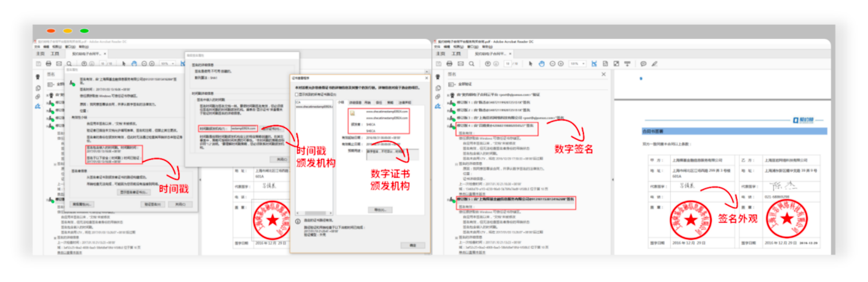Go to previous page in right Acrobat window
This screenshot has height=282, width=868.
[x=488, y=64]
